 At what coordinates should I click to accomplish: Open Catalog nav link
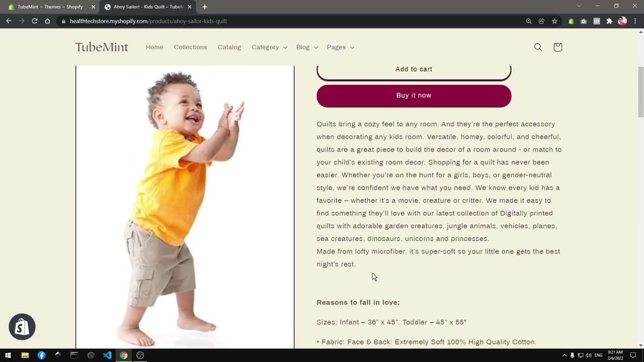(229, 47)
